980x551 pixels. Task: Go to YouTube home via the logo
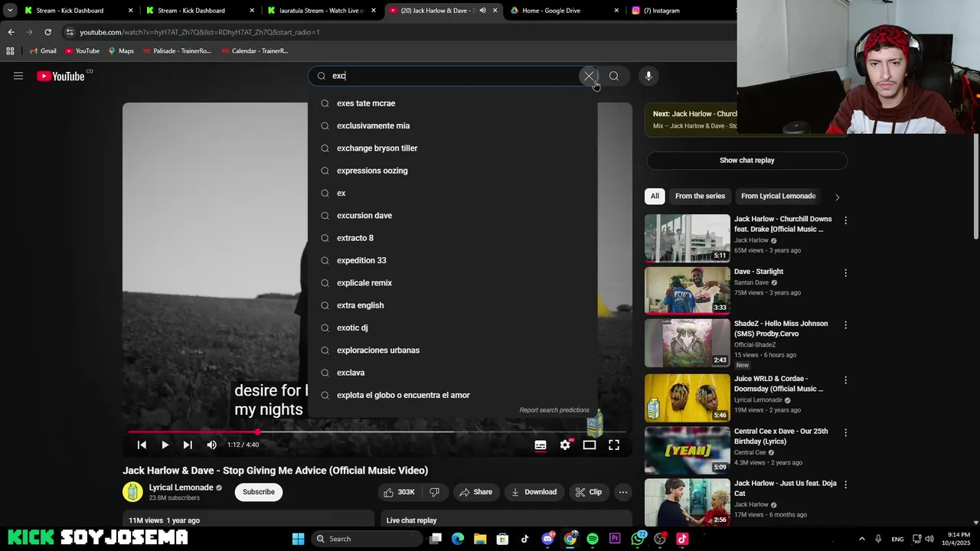tap(60, 76)
